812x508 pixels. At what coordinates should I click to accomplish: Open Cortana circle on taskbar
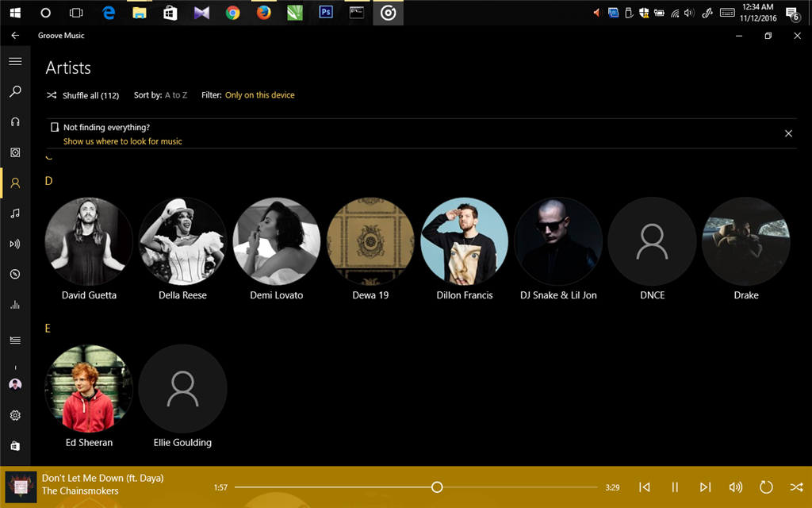tap(45, 13)
